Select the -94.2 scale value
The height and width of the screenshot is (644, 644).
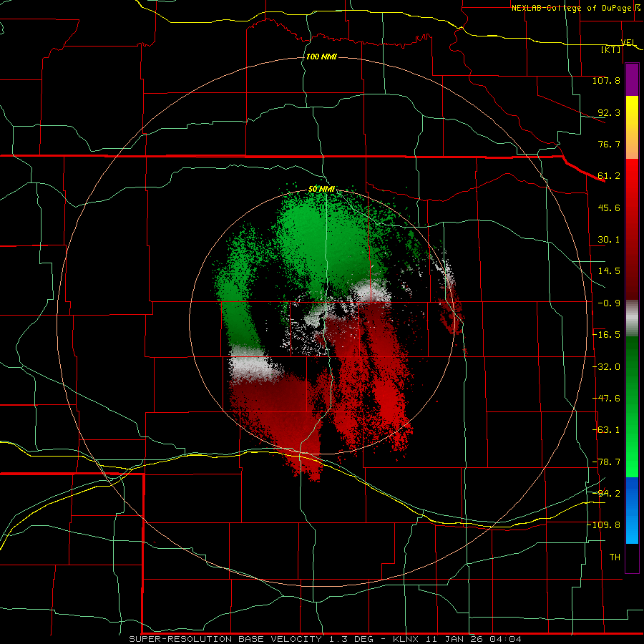(606, 494)
